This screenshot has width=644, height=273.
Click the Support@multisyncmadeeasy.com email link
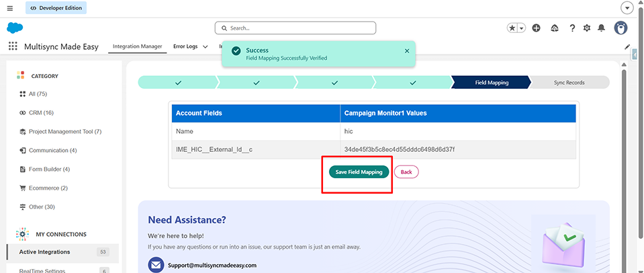pos(212,265)
